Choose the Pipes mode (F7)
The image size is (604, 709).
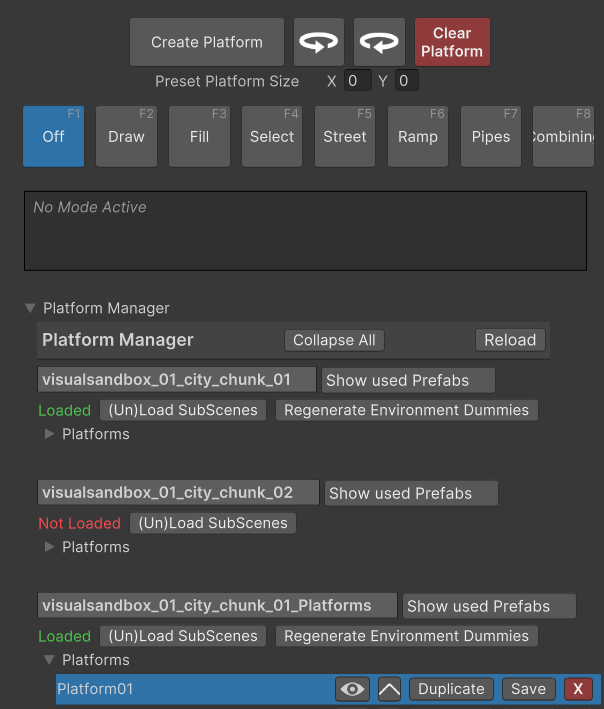(491, 137)
